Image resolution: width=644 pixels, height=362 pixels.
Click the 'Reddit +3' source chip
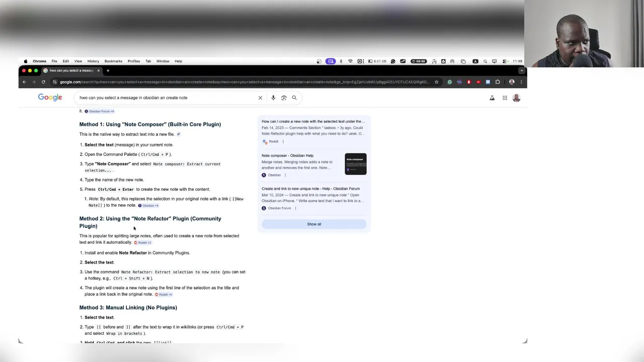pos(142,242)
